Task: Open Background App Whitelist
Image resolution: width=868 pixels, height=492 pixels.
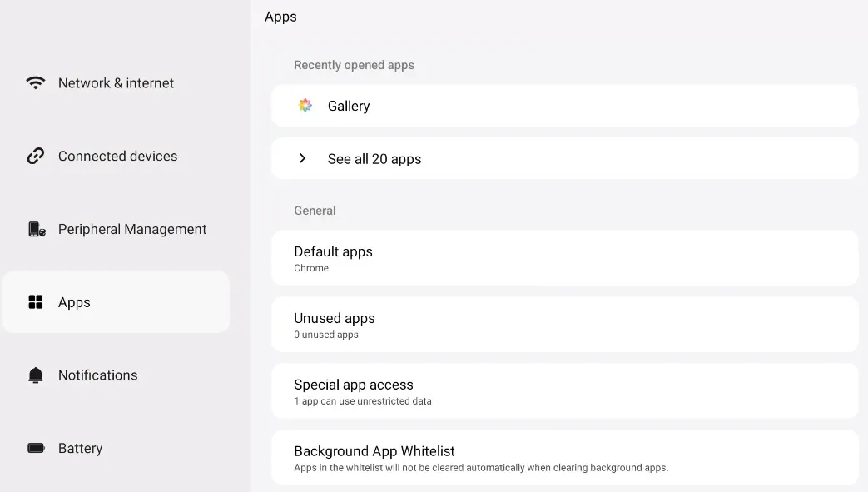Action: 564,457
